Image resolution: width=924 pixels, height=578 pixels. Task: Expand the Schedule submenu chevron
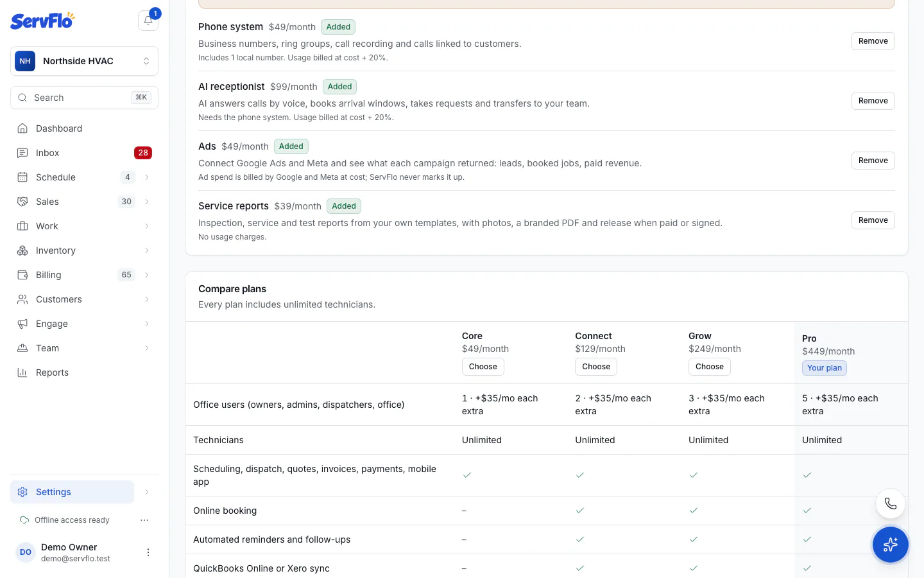pyautogui.click(x=147, y=177)
